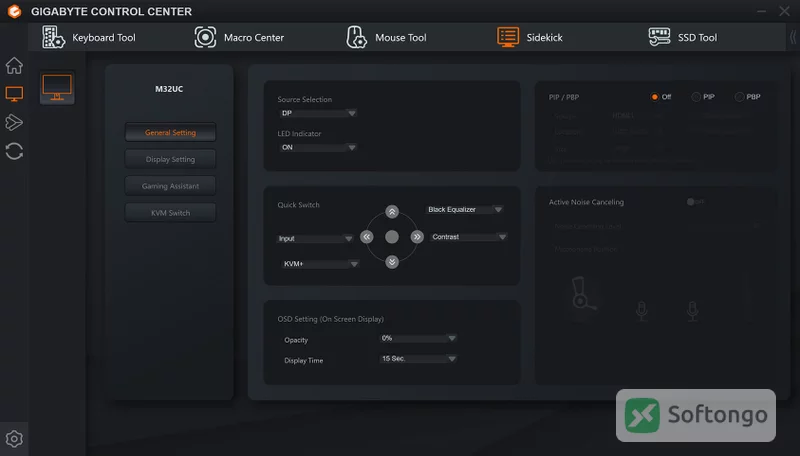Open the Mouse Tool icon
This screenshot has height=456, width=800.
pyautogui.click(x=356, y=37)
